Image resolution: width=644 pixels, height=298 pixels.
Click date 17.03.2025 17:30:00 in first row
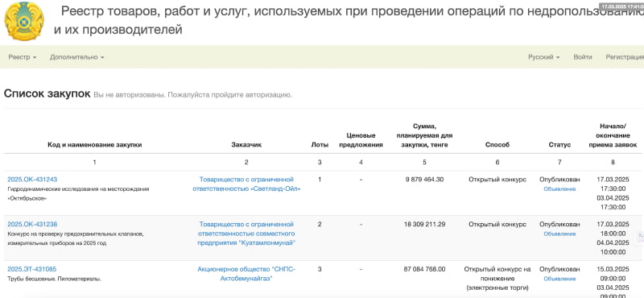pos(613,184)
